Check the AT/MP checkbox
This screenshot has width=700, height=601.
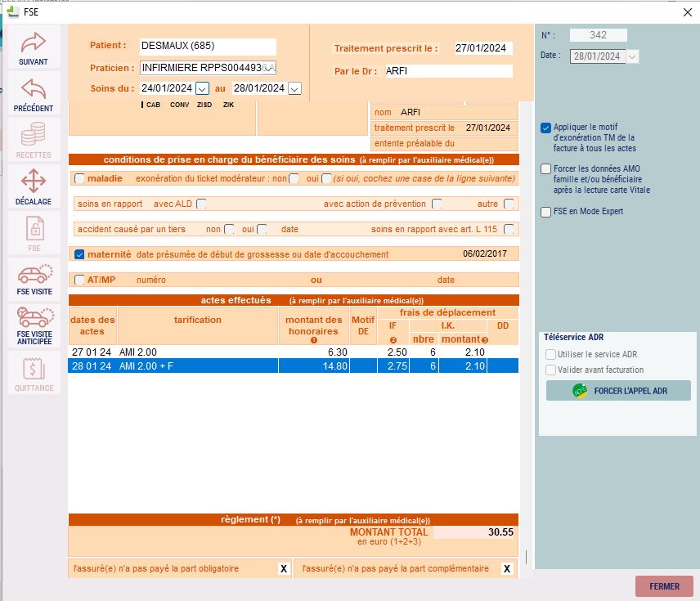click(79, 280)
